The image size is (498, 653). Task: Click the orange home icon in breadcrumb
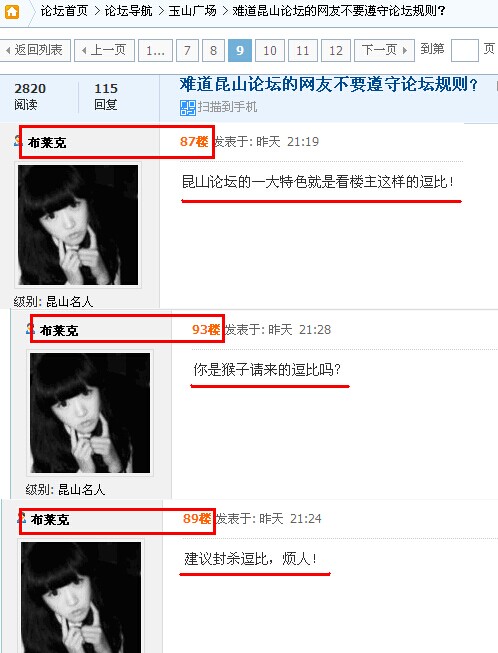click(x=12, y=11)
